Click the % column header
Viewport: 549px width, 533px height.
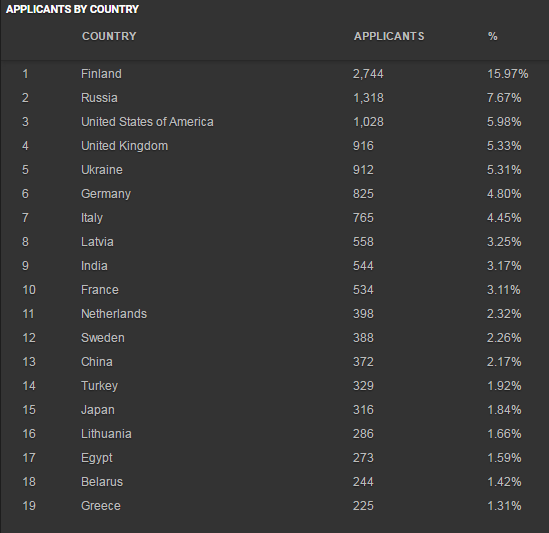click(492, 36)
